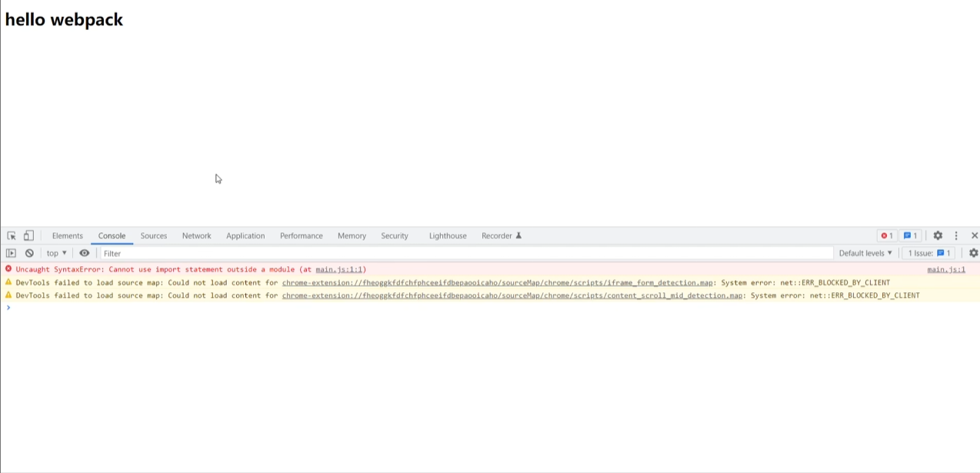
Task: Click the blue message count badge
Action: point(911,236)
